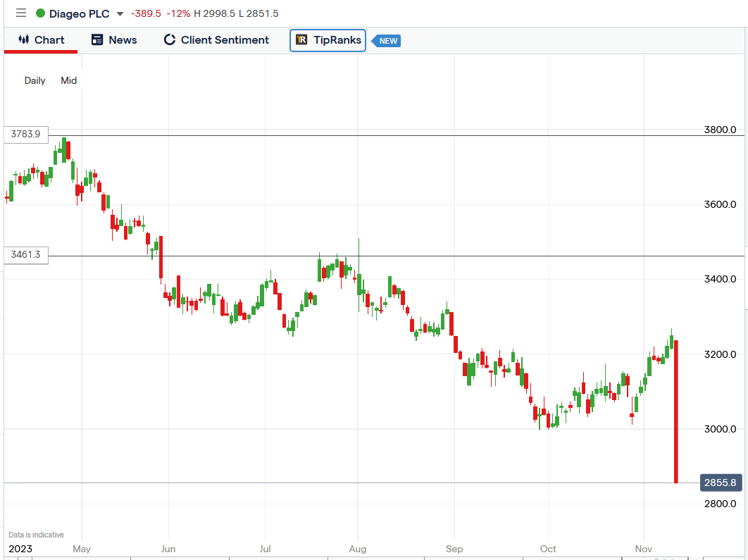The image size is (748, 560).
Task: Click the 2800.0 price axis label
Action: [x=720, y=504]
